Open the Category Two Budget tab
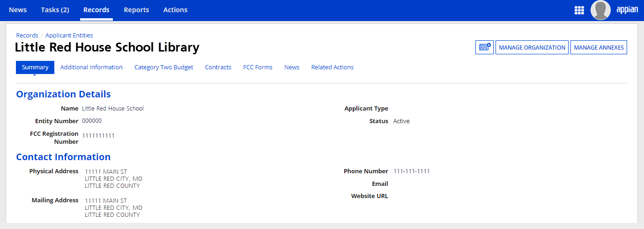Screen dimensions: 644x229 [x=163, y=67]
